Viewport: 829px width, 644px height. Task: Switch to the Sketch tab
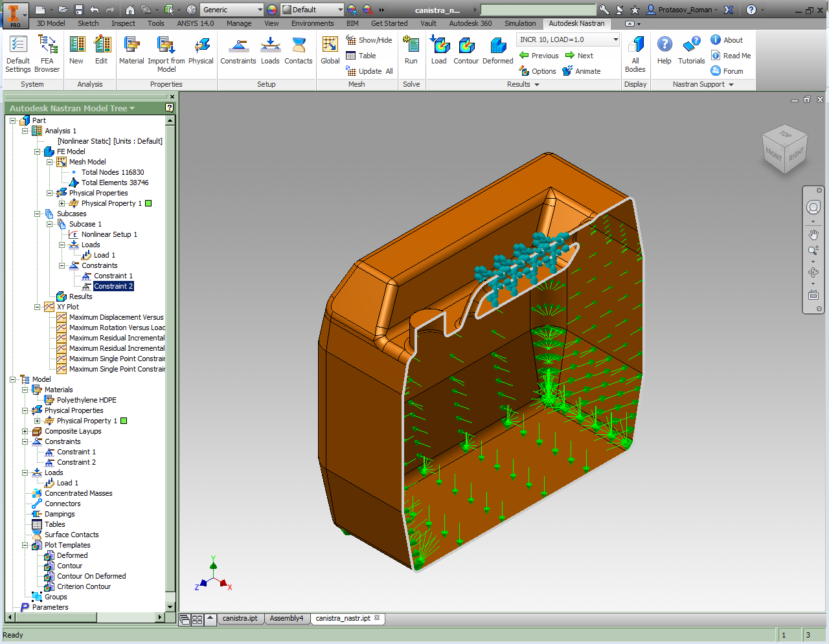88,23
